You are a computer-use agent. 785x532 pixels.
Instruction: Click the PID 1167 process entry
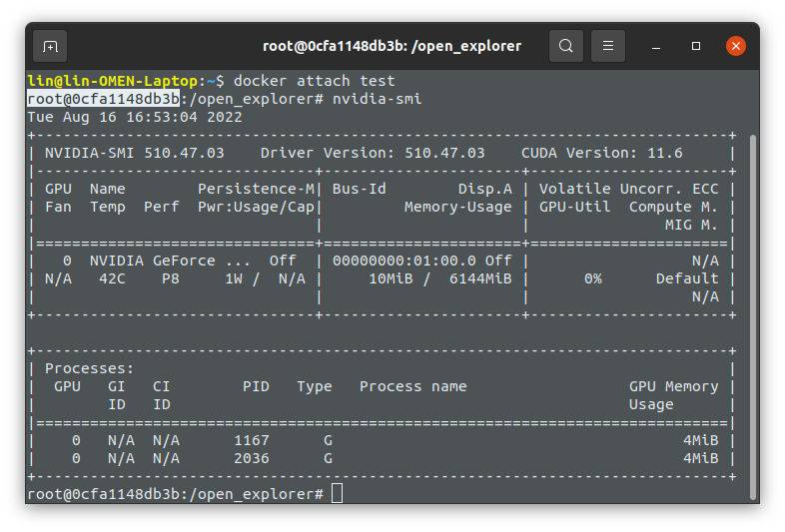[252, 440]
